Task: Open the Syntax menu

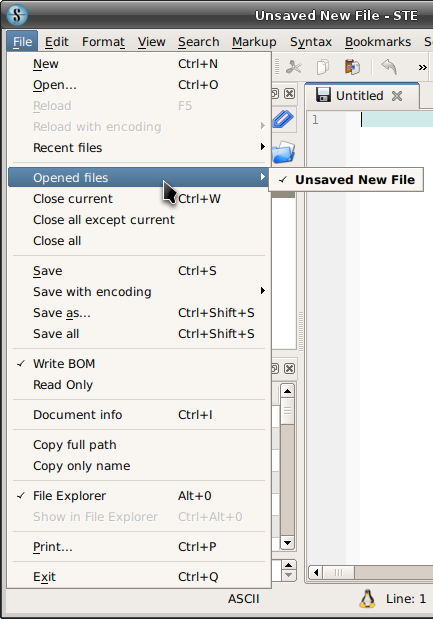Action: [x=311, y=41]
